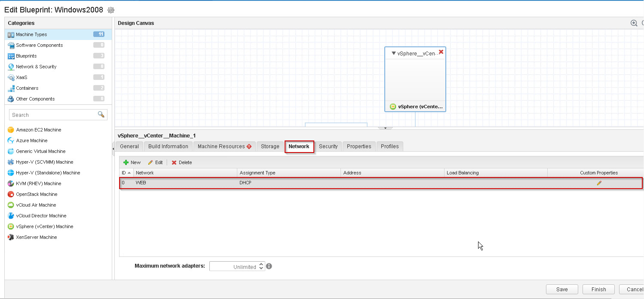Collapse the vSphere machine component triangle

pos(393,54)
